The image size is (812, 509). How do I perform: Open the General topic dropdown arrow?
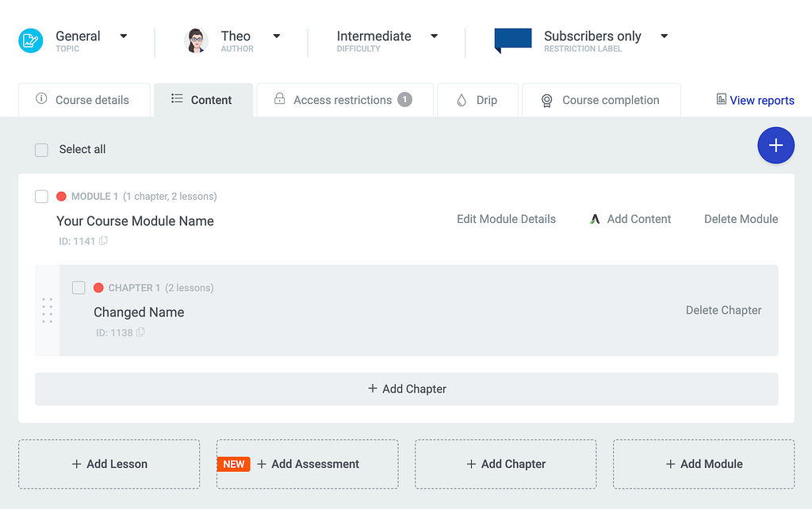coord(124,36)
